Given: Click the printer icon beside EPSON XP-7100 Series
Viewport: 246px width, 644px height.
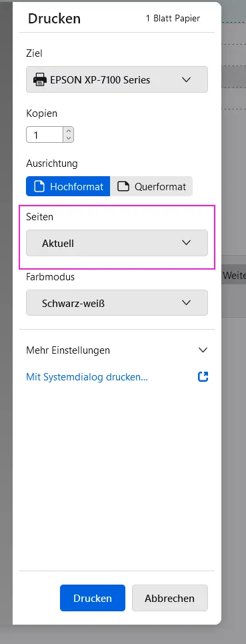Looking at the screenshot, I should pos(40,79).
